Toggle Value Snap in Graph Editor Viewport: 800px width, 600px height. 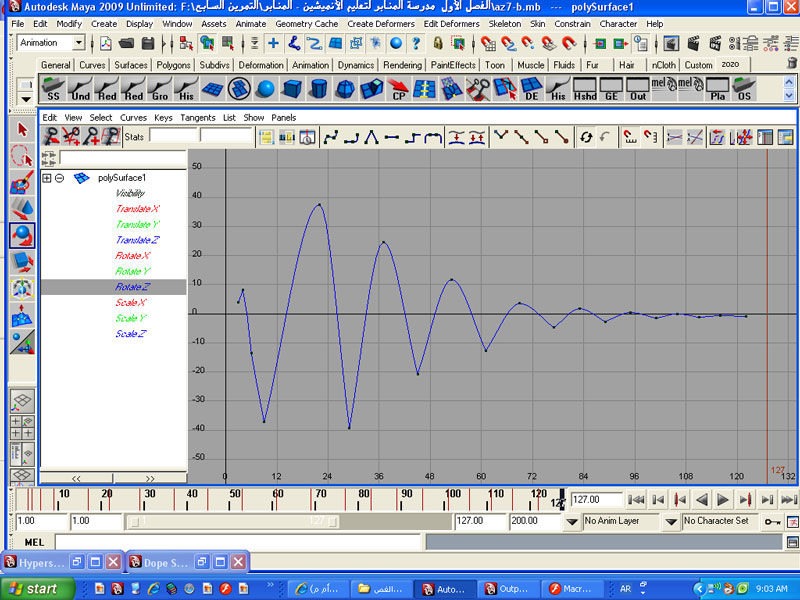[651, 137]
